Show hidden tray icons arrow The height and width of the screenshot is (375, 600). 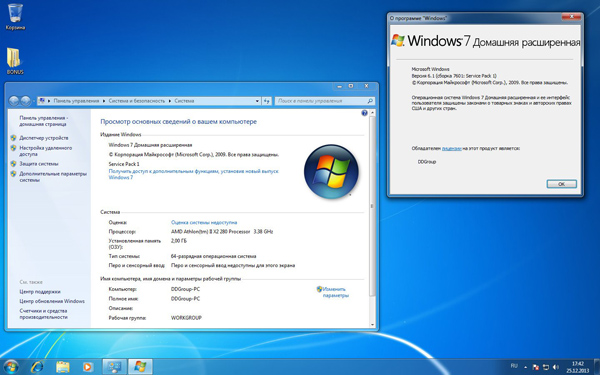(x=526, y=367)
